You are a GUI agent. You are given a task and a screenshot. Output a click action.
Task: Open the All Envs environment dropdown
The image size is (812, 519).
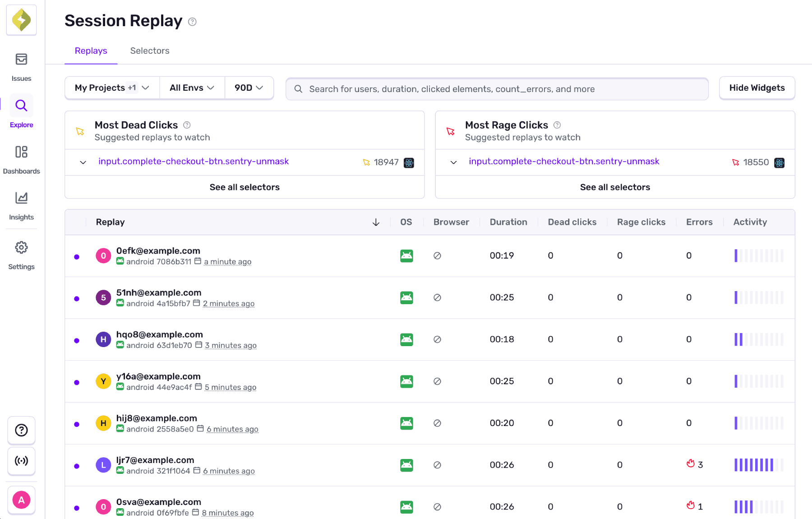pos(191,88)
